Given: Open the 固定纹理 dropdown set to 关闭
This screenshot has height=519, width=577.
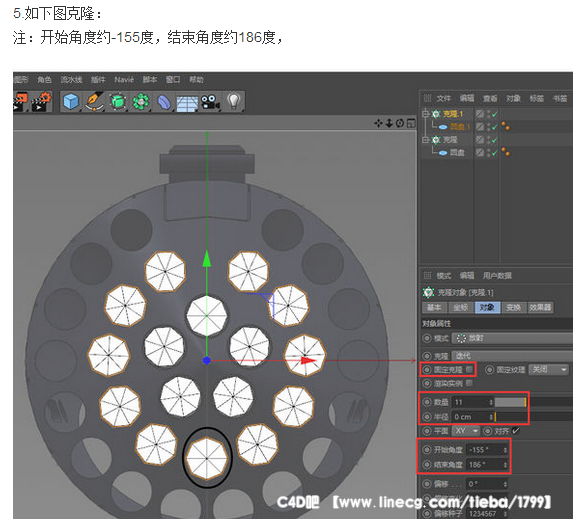Looking at the screenshot, I should tap(549, 370).
